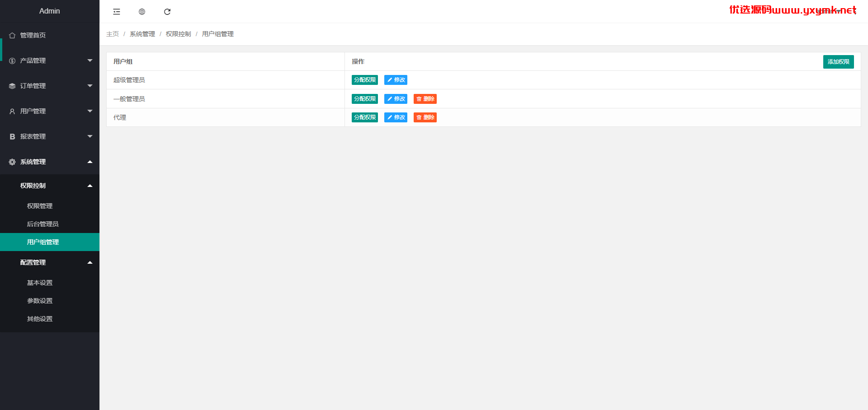Click 删除 for 代理 row

pyautogui.click(x=425, y=117)
